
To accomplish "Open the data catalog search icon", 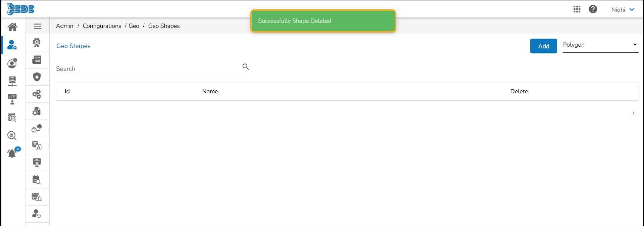I will click(x=12, y=117).
